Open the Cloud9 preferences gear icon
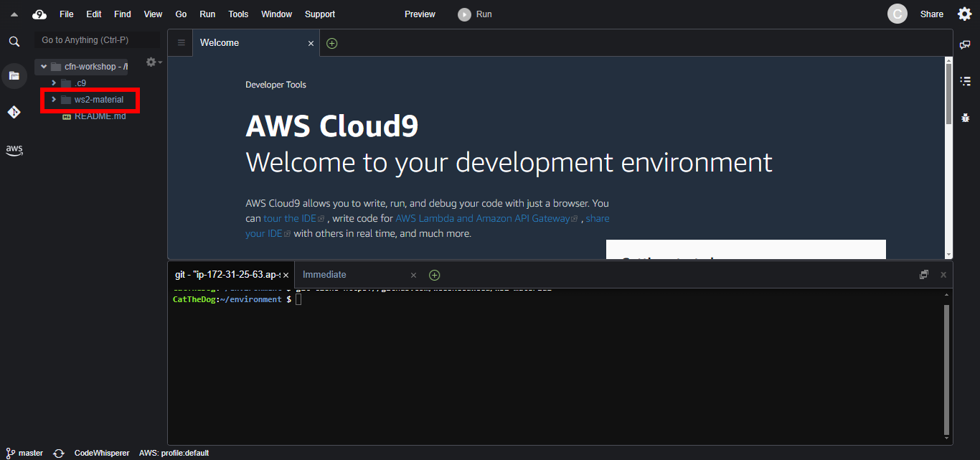Viewport: 980px width, 460px height. [x=964, y=14]
